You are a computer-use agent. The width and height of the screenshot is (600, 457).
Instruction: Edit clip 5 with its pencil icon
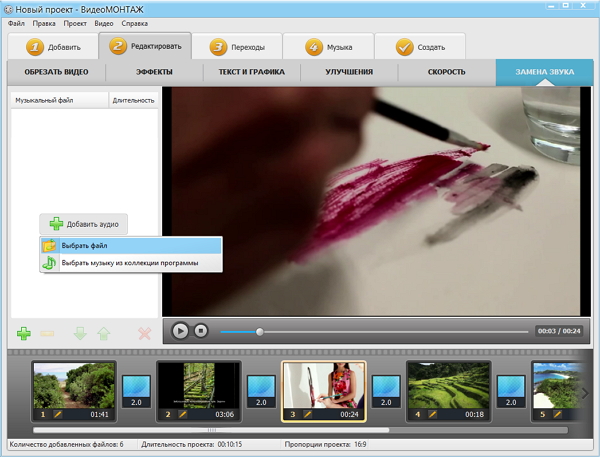(557, 414)
